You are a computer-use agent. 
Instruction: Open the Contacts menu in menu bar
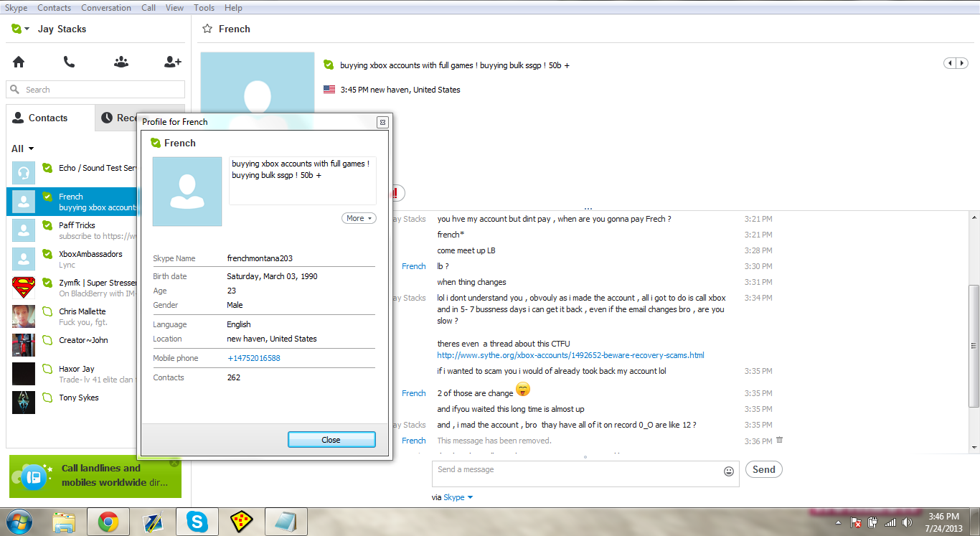[54, 8]
